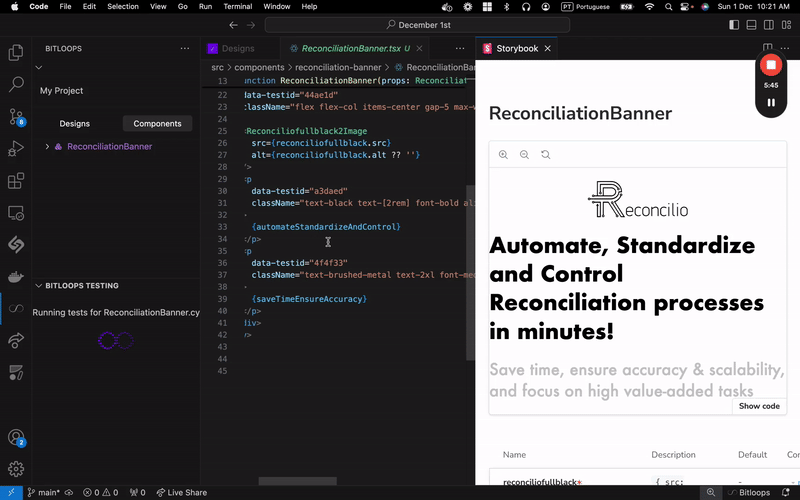
Task: Reset zoom in Storybook preview
Action: (545, 155)
